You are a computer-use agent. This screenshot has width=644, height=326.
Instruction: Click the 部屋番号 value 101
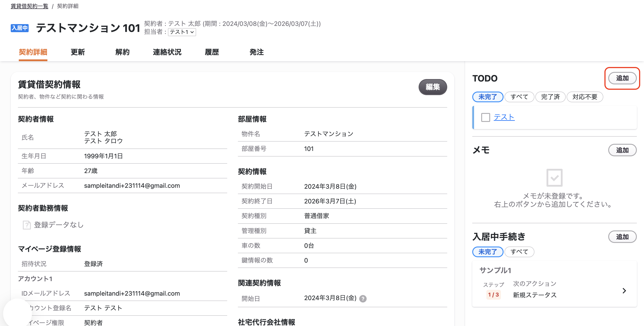309,149
